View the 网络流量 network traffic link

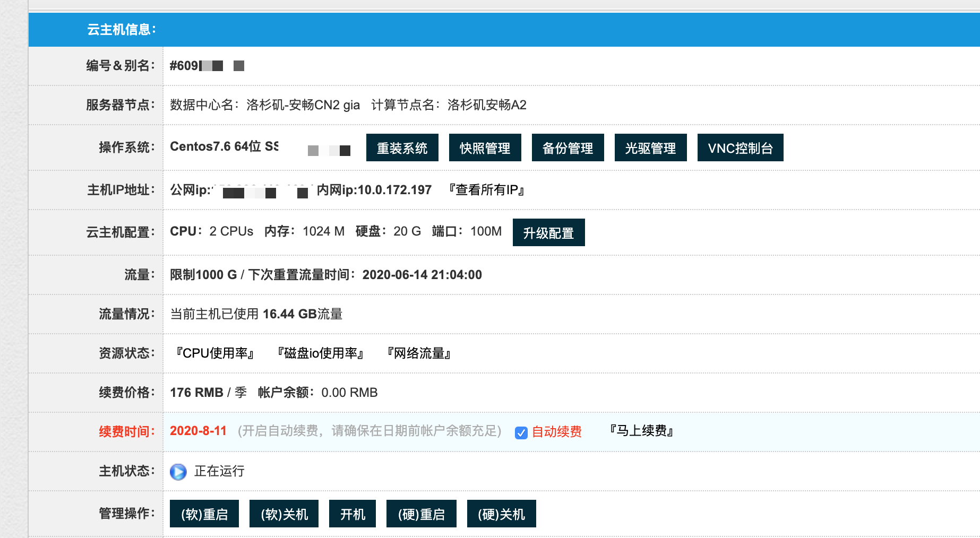point(419,353)
